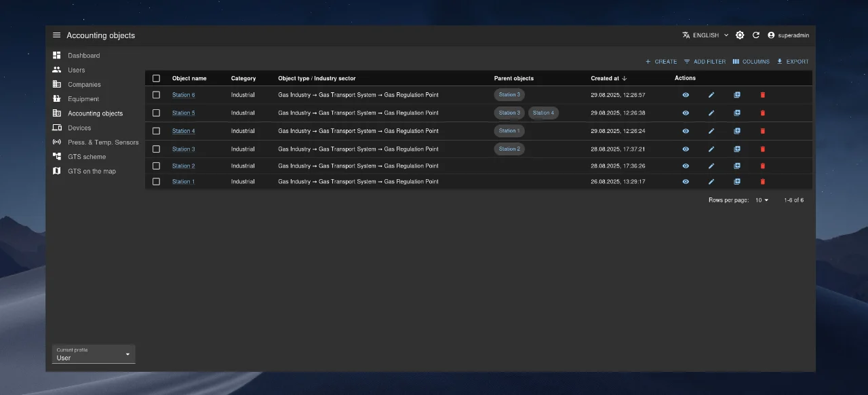Viewport: 868px width, 395px height.
Task: Check the Station 6 row checkbox
Action: tap(156, 95)
